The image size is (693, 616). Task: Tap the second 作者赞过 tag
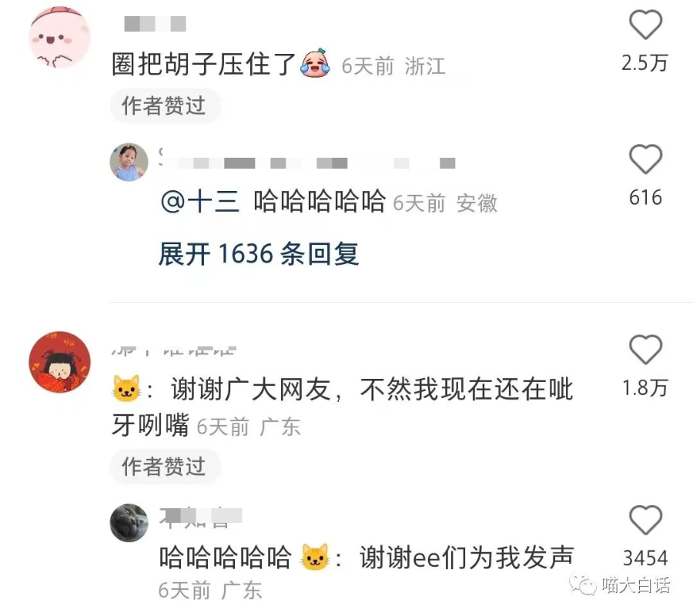[x=165, y=467]
